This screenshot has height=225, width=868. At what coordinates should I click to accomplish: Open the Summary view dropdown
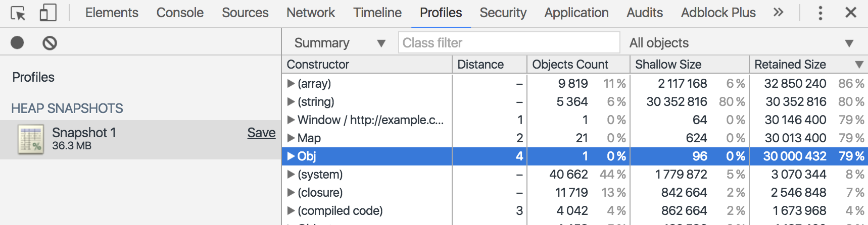(340, 43)
